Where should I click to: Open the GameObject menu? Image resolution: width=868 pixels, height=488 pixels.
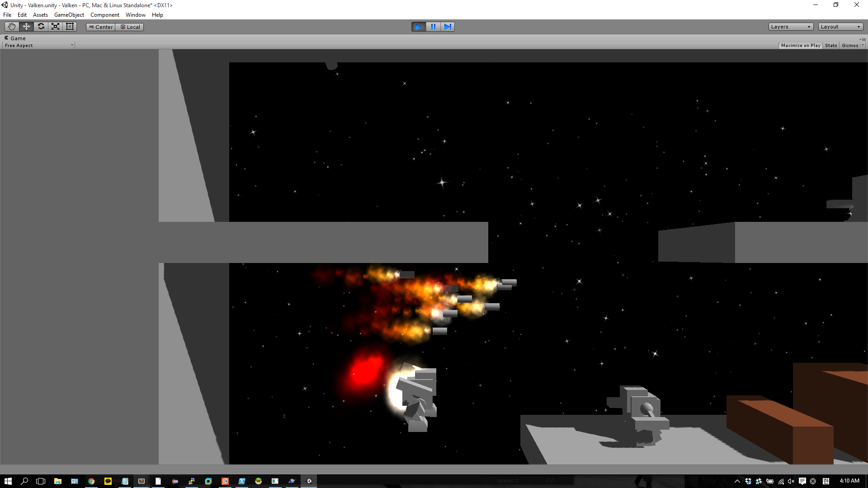[x=69, y=15]
